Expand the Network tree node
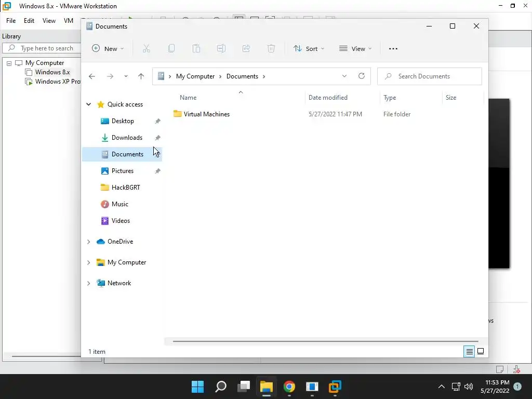The image size is (532, 399). click(88, 283)
